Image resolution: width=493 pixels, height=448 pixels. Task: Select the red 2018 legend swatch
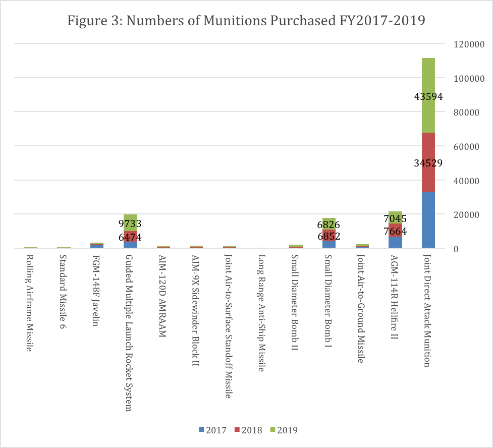tap(236, 430)
